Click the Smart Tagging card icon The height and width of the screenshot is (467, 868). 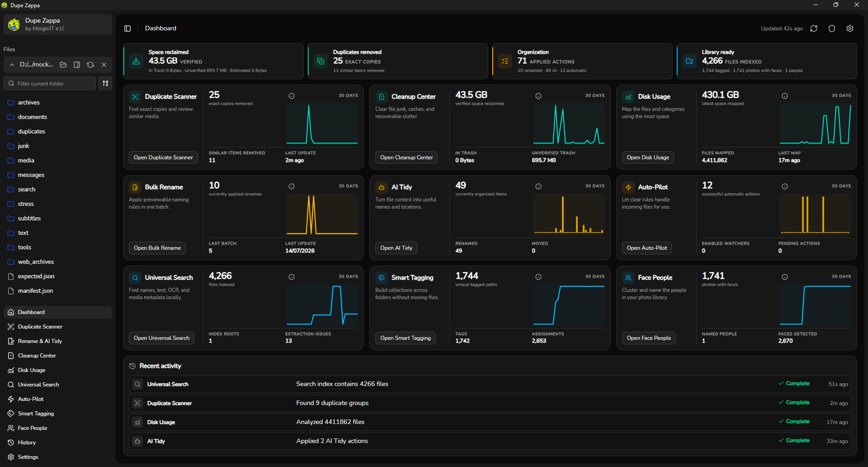click(382, 278)
